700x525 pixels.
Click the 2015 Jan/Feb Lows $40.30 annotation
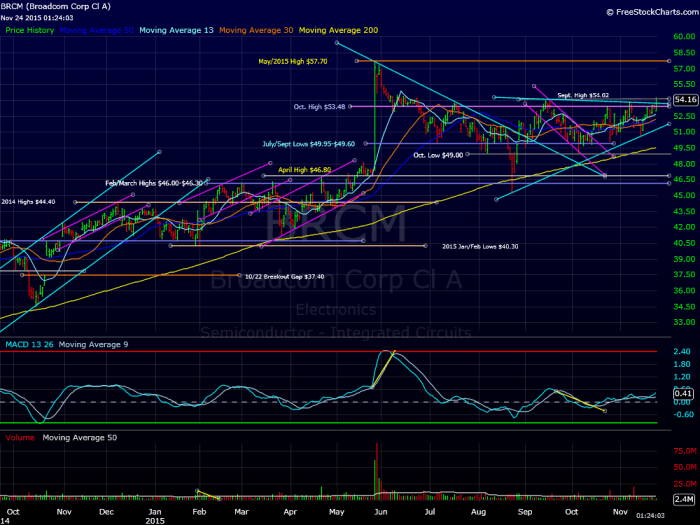click(480, 246)
